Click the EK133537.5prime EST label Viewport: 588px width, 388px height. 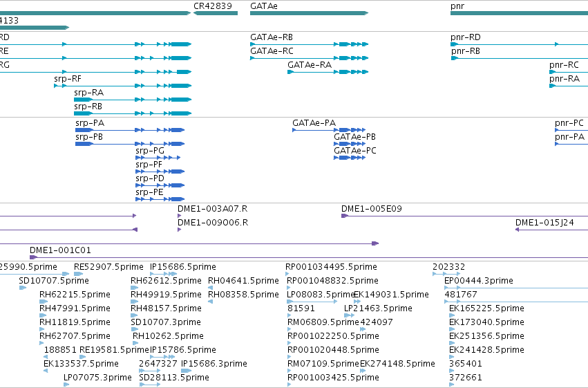[81, 364]
